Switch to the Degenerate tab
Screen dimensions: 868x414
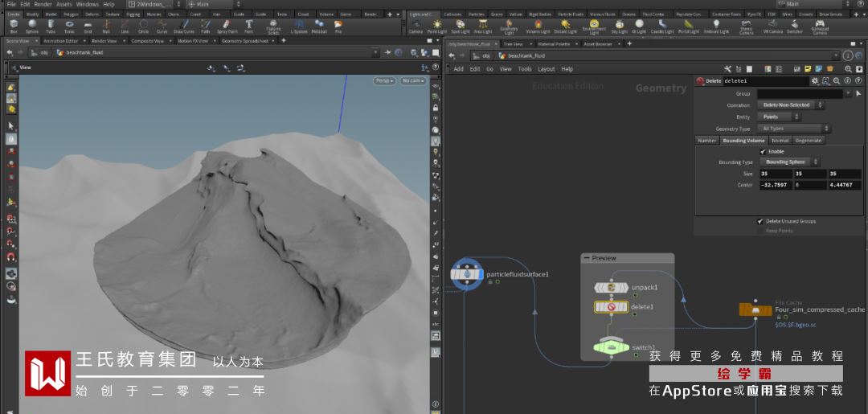[809, 140]
